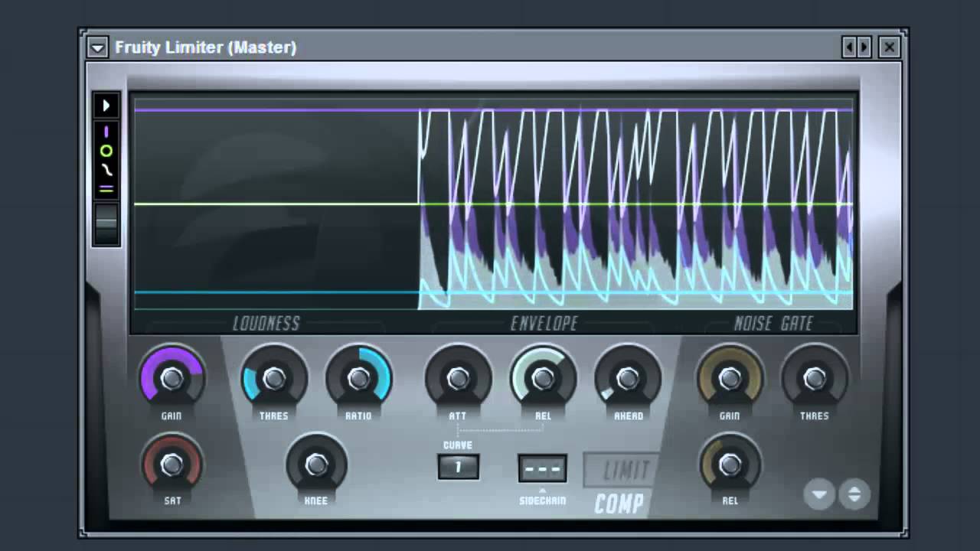Image resolution: width=980 pixels, height=551 pixels.
Task: Click the round up-down arrows button
Action: tap(854, 494)
